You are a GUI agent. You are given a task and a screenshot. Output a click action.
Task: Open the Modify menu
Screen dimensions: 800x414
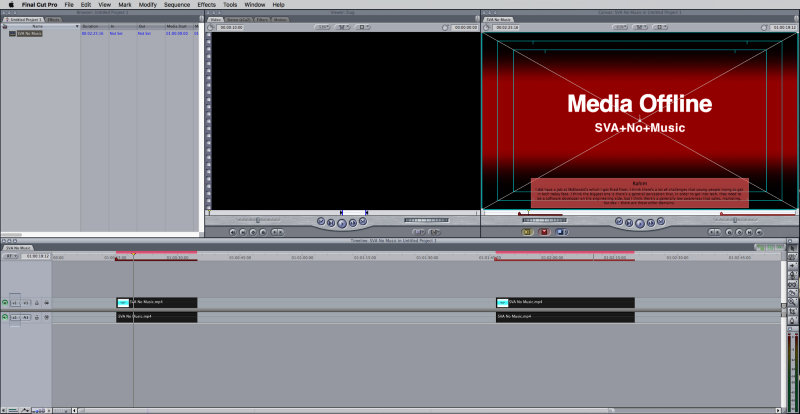point(147,4)
